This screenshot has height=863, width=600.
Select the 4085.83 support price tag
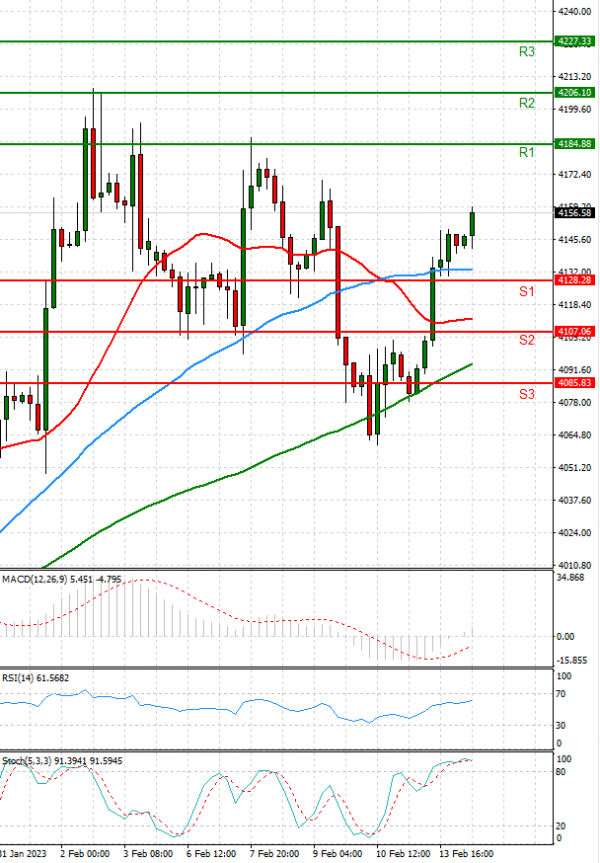(575, 383)
